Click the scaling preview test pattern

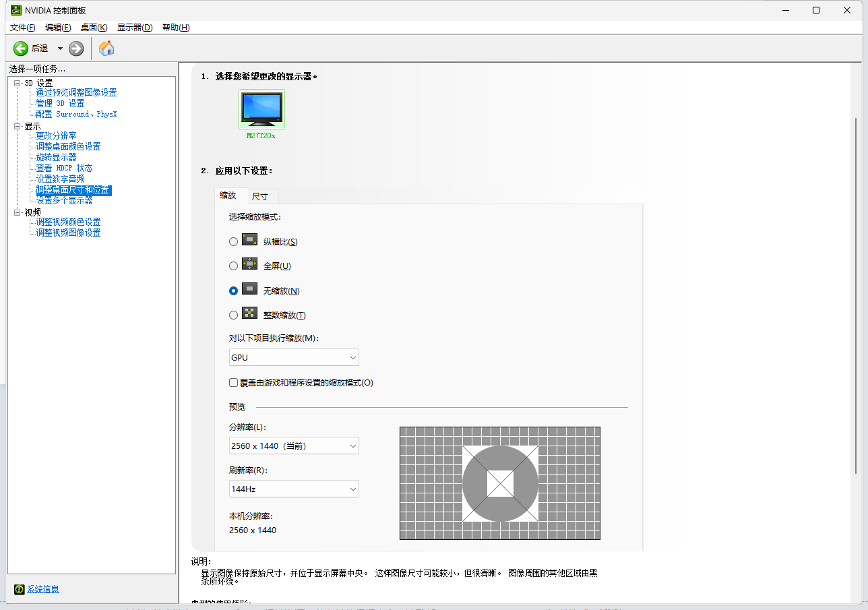click(500, 483)
